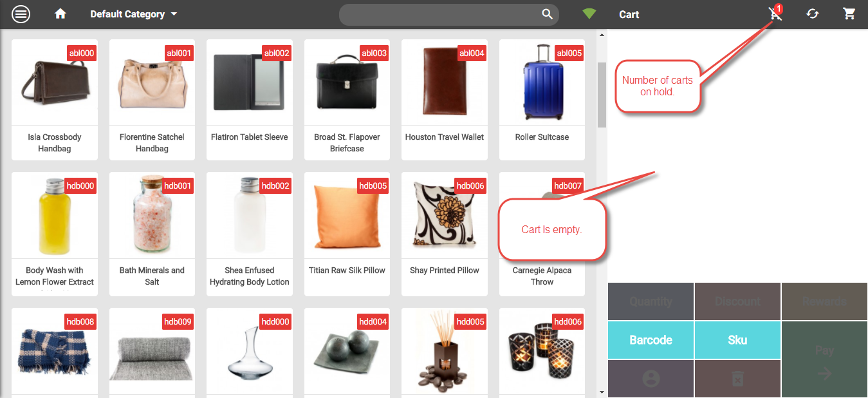Viewport: 868px width, 398px height.
Task: Click the abl000 SKU badge
Action: (82, 53)
